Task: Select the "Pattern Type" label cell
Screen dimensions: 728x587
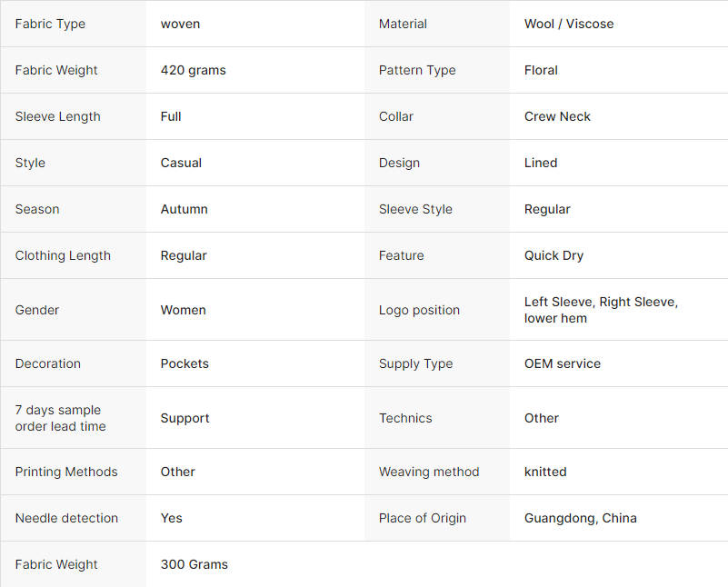Action: pyautogui.click(x=417, y=70)
